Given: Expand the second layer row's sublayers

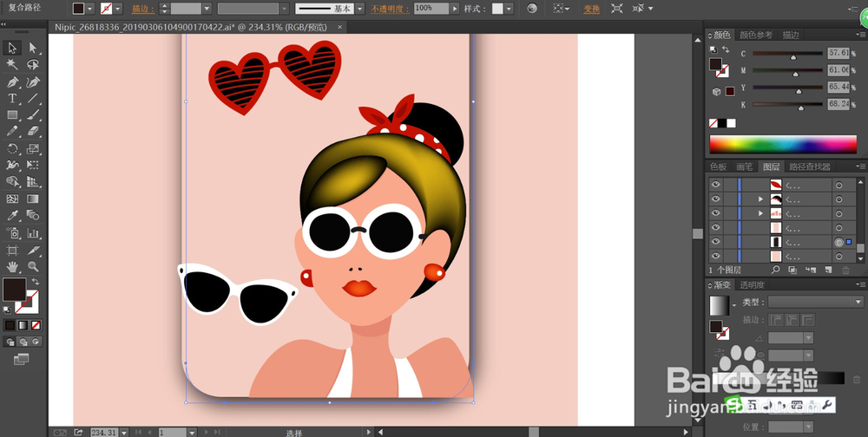Looking at the screenshot, I should [x=760, y=199].
